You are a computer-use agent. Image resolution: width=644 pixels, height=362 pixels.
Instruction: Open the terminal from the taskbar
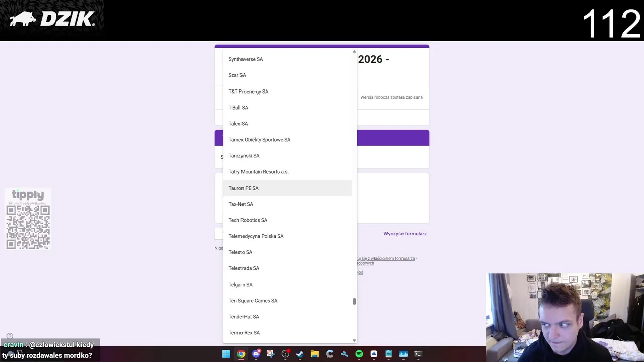click(418, 354)
